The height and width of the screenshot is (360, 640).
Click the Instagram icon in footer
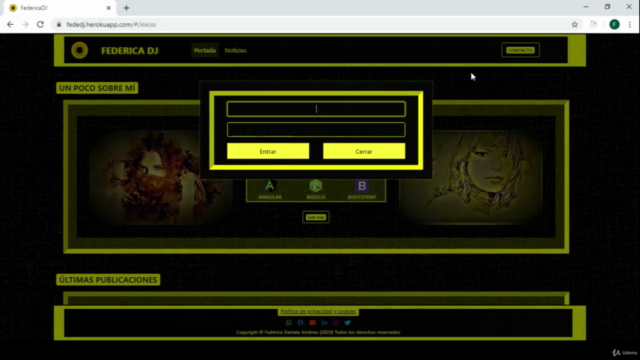coord(336,322)
